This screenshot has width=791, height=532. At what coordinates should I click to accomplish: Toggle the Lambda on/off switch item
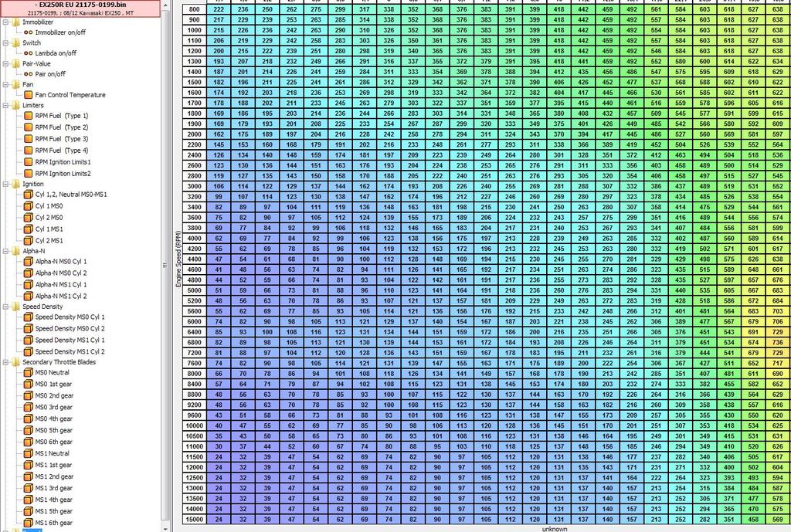coord(50,53)
